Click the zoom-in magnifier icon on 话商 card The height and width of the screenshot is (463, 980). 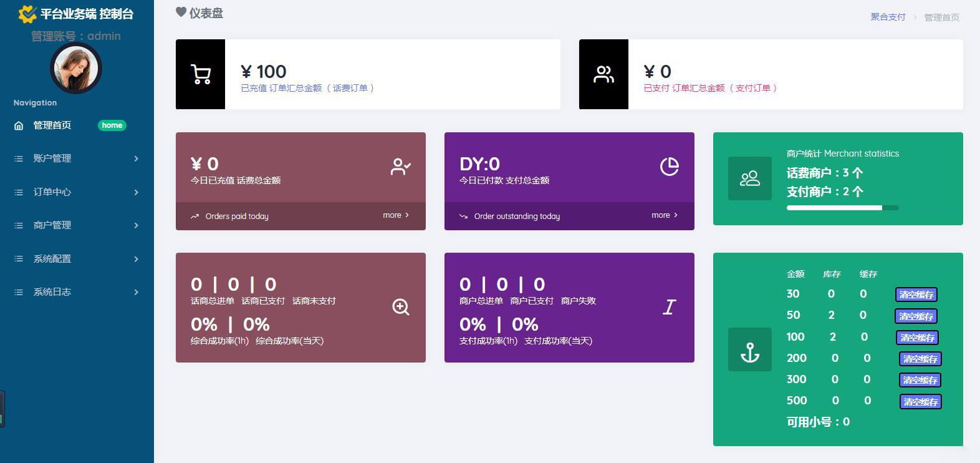[x=401, y=307]
